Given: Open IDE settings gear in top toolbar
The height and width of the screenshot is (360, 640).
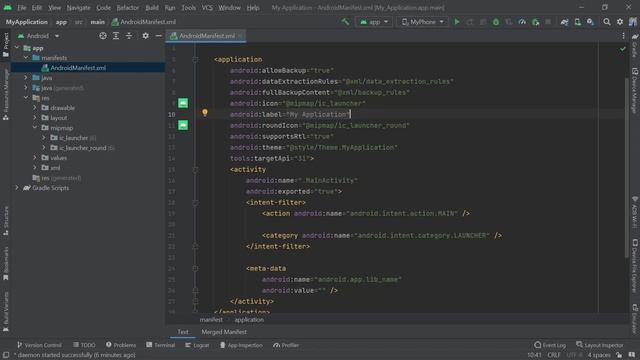Looking at the screenshot, I should [x=620, y=22].
